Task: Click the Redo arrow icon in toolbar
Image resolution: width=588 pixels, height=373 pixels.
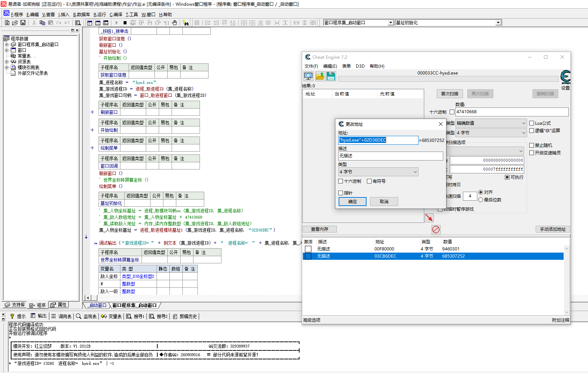Action: click(59, 23)
